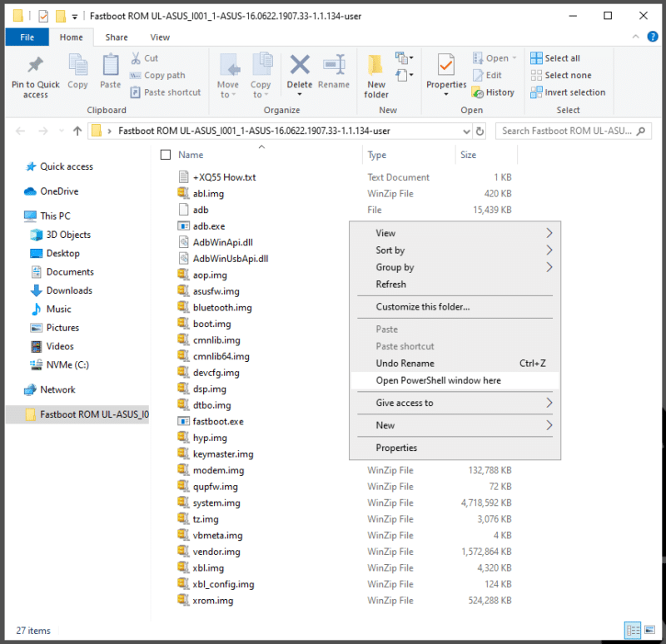
Task: Click the New folder ribbon icon
Action: (x=376, y=65)
